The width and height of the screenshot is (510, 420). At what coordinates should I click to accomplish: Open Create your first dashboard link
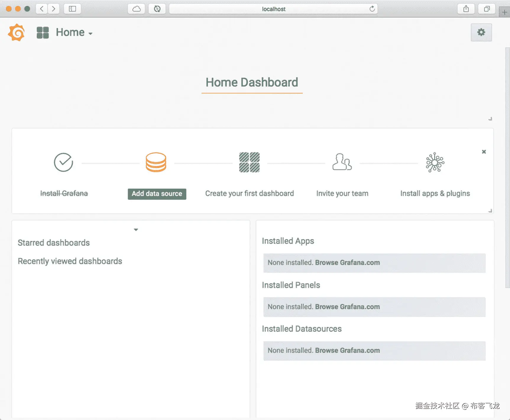point(250,193)
